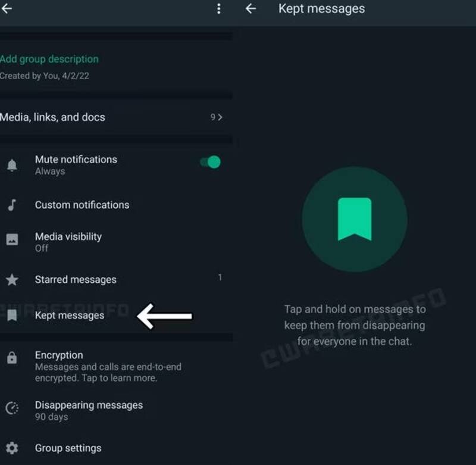This screenshot has width=476, height=465.
Task: Expand Media, links, and docs chevron
Action: (x=220, y=117)
